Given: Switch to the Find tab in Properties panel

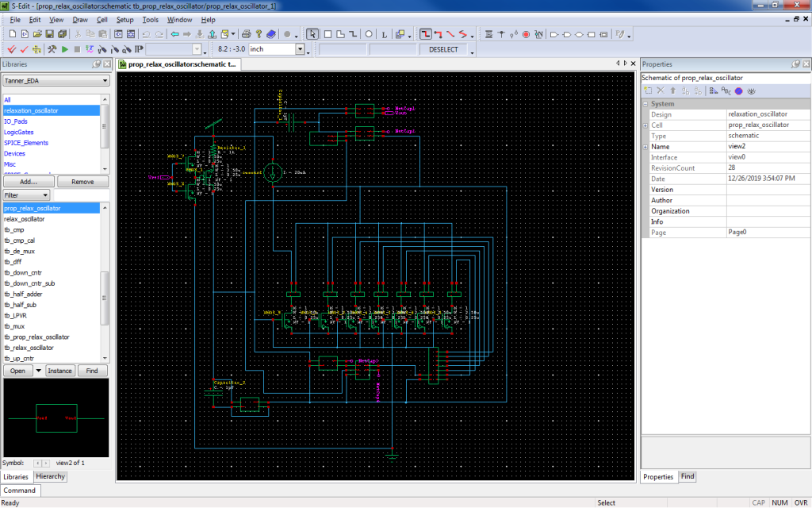Looking at the screenshot, I should (x=687, y=476).
